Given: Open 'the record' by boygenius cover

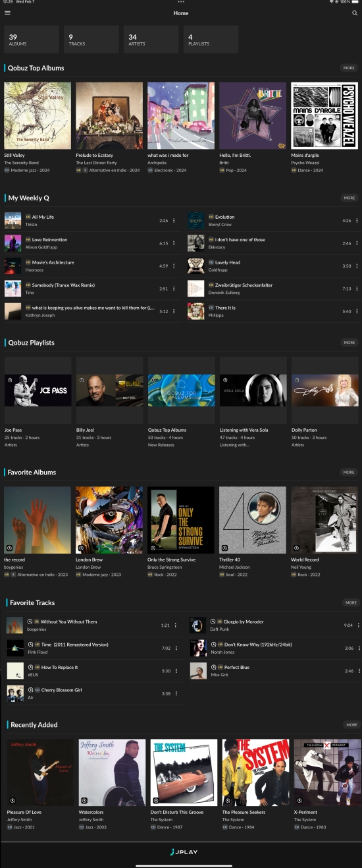Looking at the screenshot, I should (38, 520).
